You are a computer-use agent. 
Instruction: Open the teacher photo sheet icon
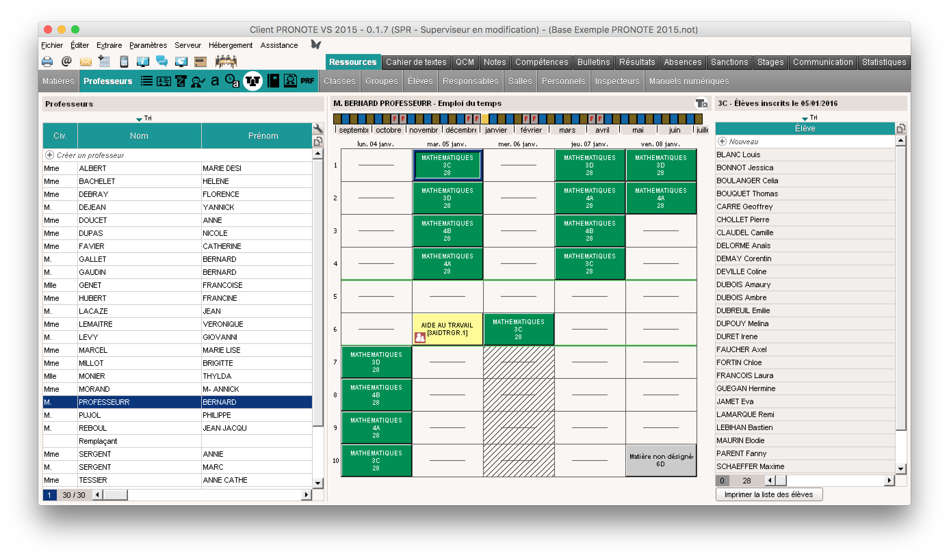click(290, 81)
